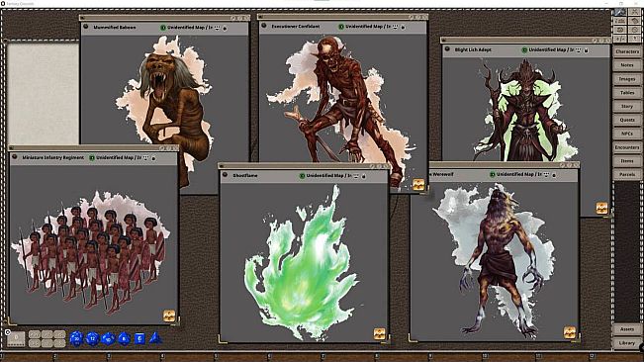Click the mask icon in Blight Lich Adept header
This screenshot has width=644, height=362.
point(579,50)
